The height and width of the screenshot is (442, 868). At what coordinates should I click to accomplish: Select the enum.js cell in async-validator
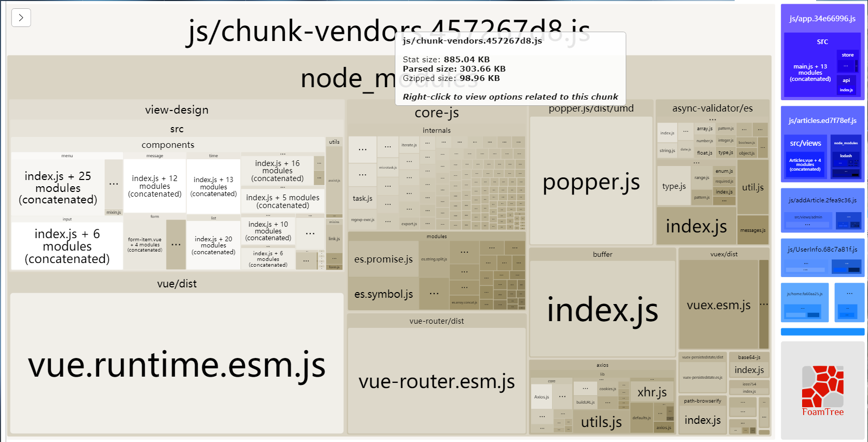(724, 171)
